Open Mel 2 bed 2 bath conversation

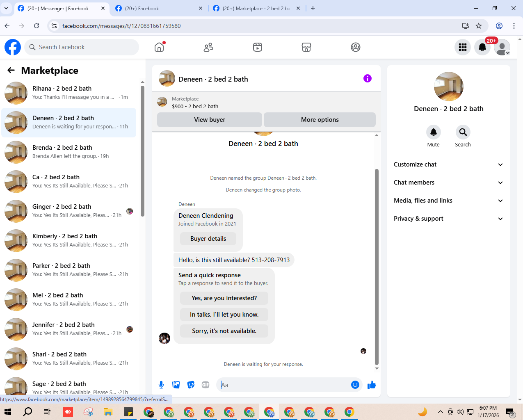pyautogui.click(x=69, y=300)
